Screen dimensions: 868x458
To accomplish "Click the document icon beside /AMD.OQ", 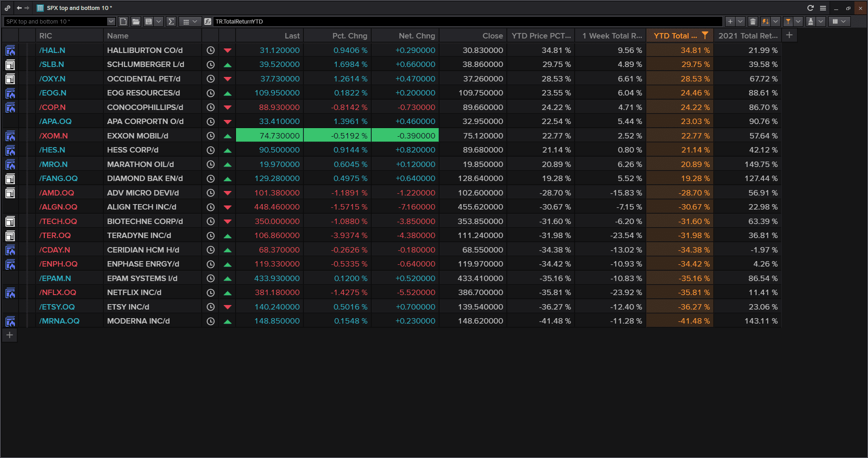I will pos(10,193).
